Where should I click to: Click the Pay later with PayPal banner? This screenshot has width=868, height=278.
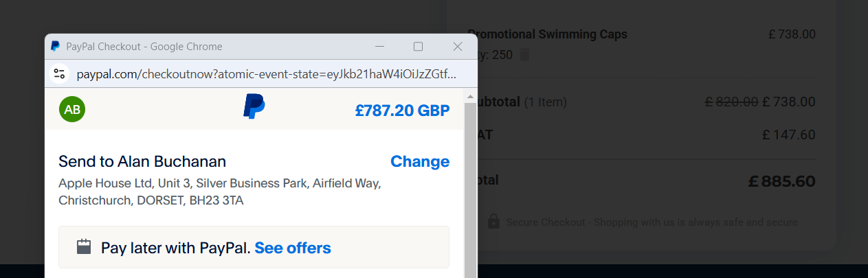(x=175, y=248)
